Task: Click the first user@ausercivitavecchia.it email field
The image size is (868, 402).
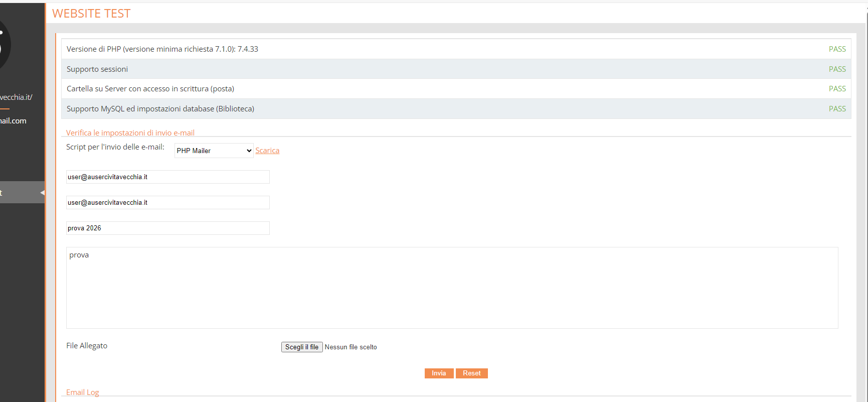Action: (167, 177)
